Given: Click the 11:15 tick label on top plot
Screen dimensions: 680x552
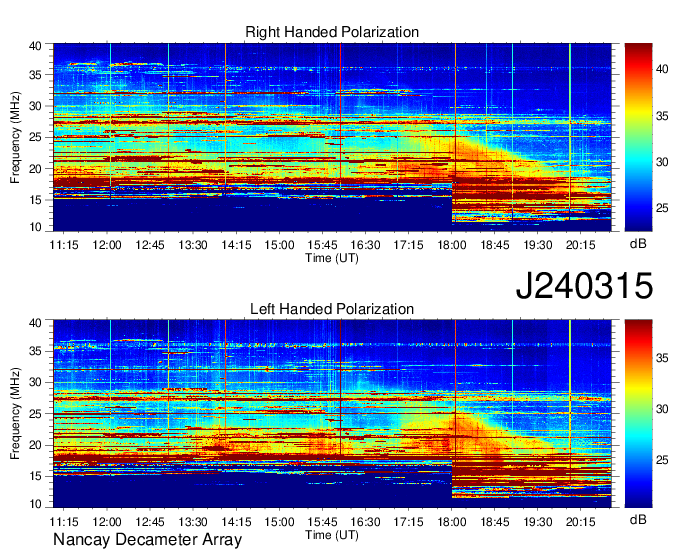Looking at the screenshot, I should [x=64, y=245].
